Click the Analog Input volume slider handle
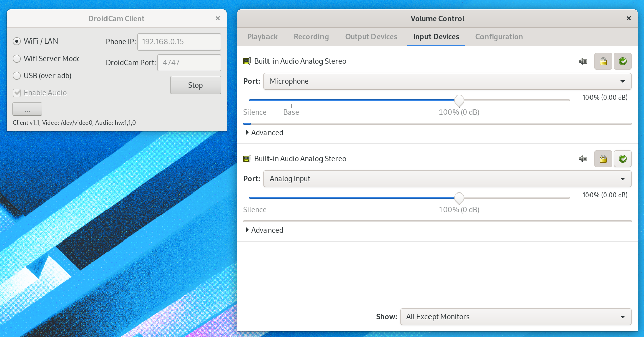Image resolution: width=644 pixels, height=337 pixels. [x=459, y=198]
